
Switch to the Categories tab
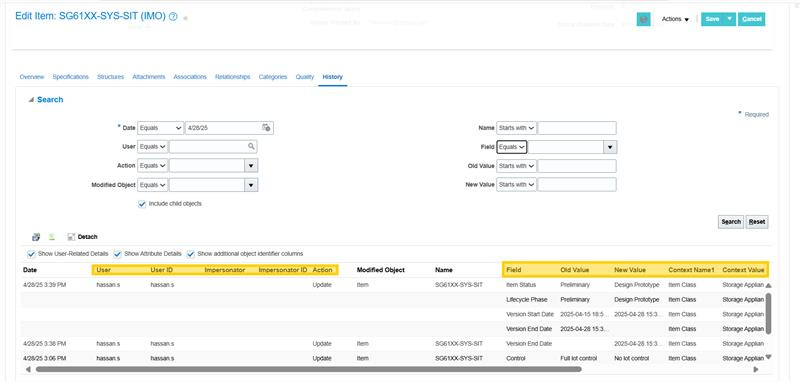point(273,77)
